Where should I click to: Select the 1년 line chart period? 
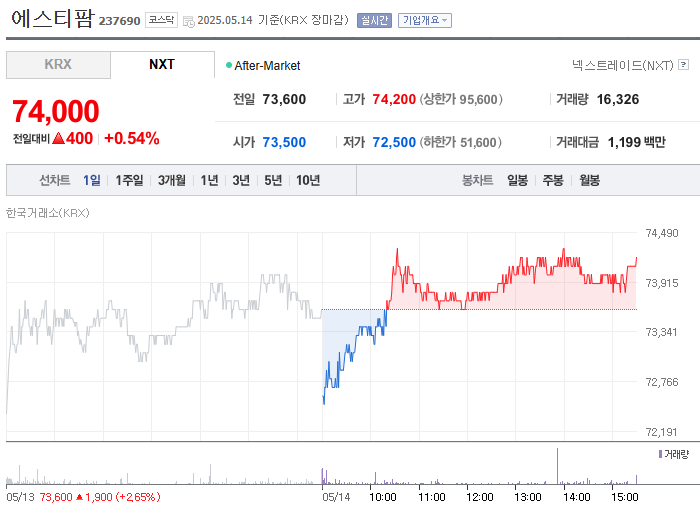click(209, 180)
